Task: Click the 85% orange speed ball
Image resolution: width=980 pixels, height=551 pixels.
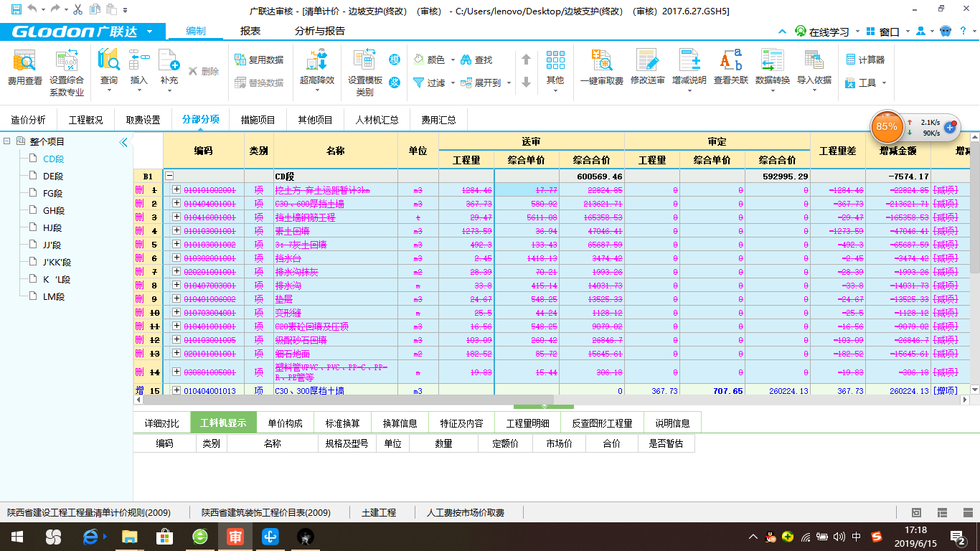Action: point(887,127)
